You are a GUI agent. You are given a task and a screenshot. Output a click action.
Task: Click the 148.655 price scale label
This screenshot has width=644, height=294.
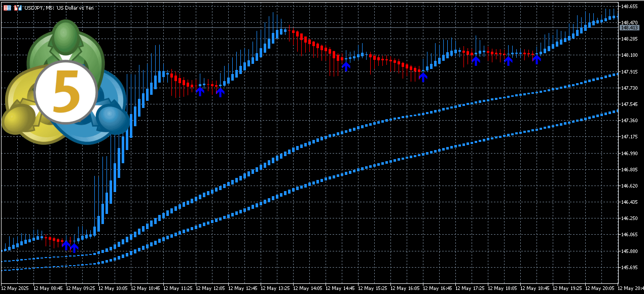[629, 7]
